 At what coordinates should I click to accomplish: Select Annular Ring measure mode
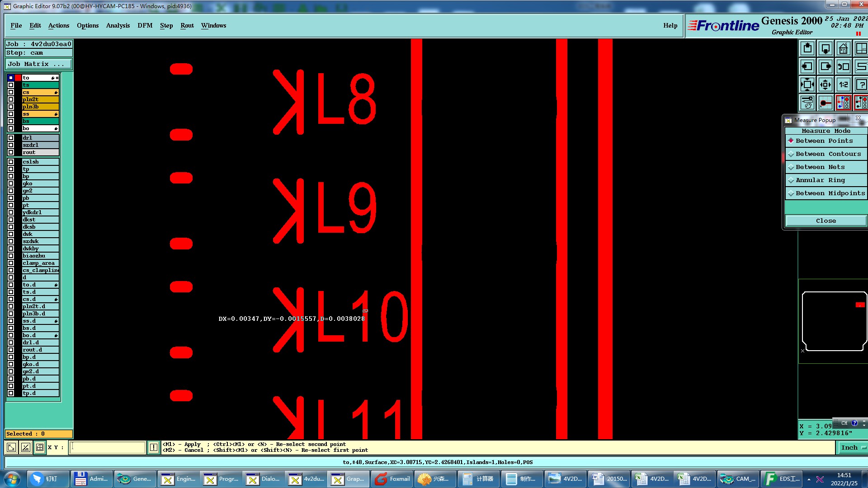pos(820,180)
